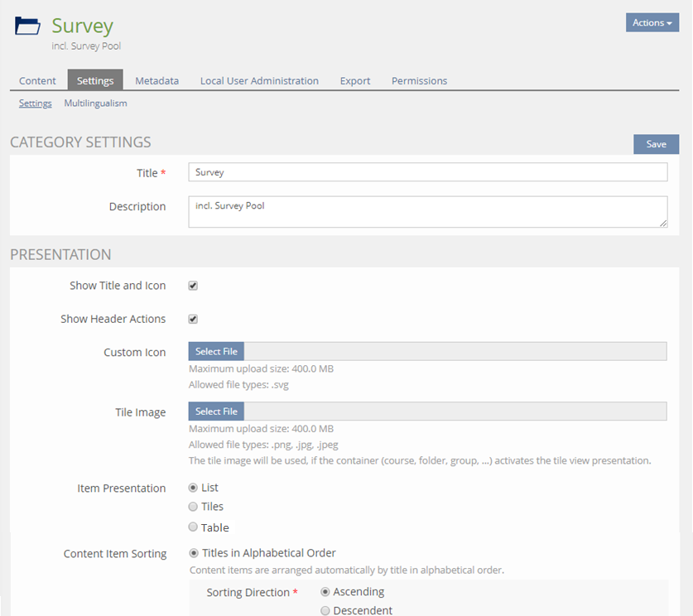
Task: Click the Settings sub-tab link
Action: click(36, 103)
